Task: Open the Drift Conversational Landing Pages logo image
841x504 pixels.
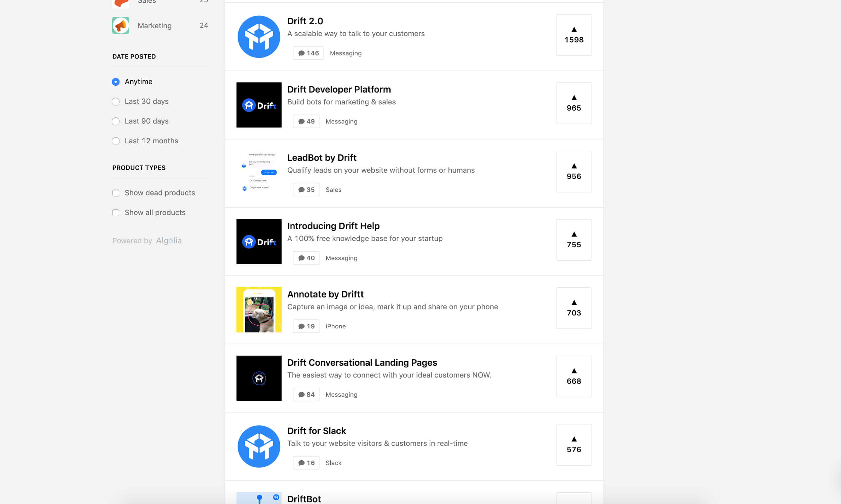Action: [259, 378]
